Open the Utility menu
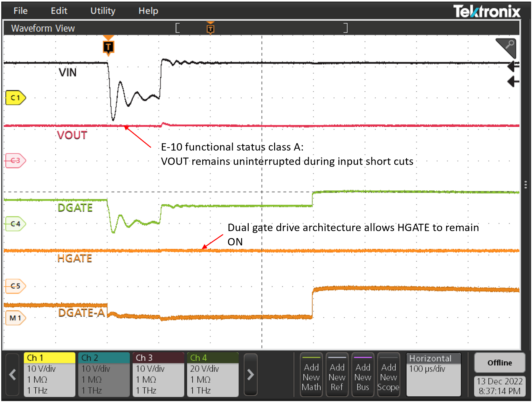Screen dimensions: 532x402 102,11
